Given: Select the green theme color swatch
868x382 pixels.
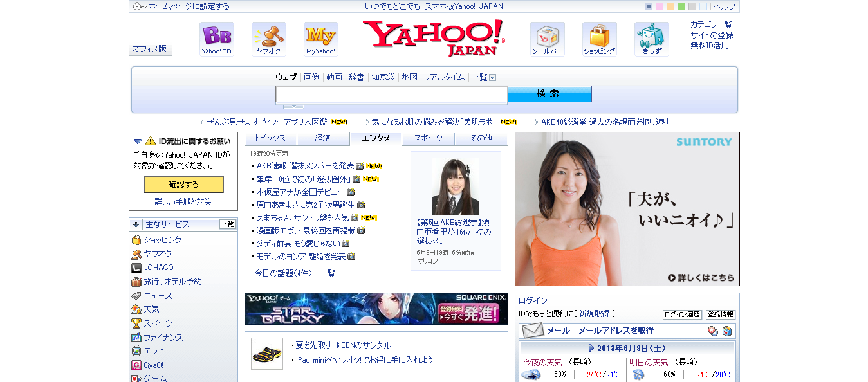Looking at the screenshot, I should 681,6.
